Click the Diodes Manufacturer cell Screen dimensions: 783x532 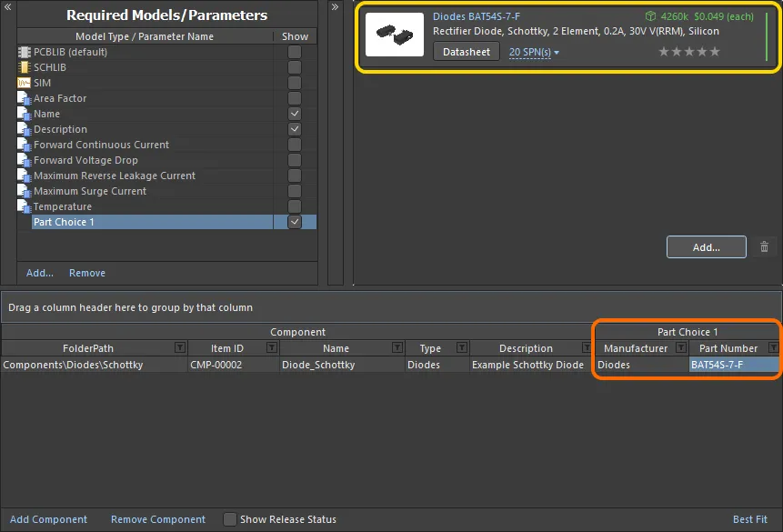[x=641, y=365]
